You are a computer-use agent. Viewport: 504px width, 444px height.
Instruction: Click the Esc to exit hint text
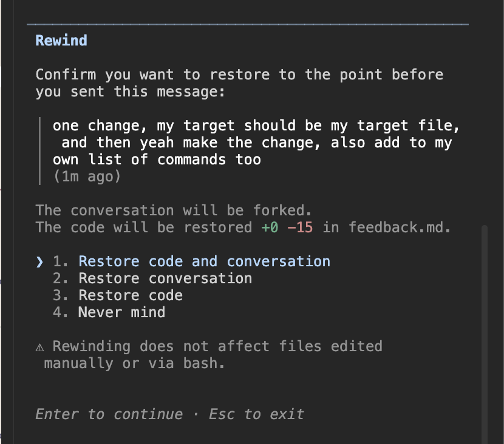tap(258, 414)
